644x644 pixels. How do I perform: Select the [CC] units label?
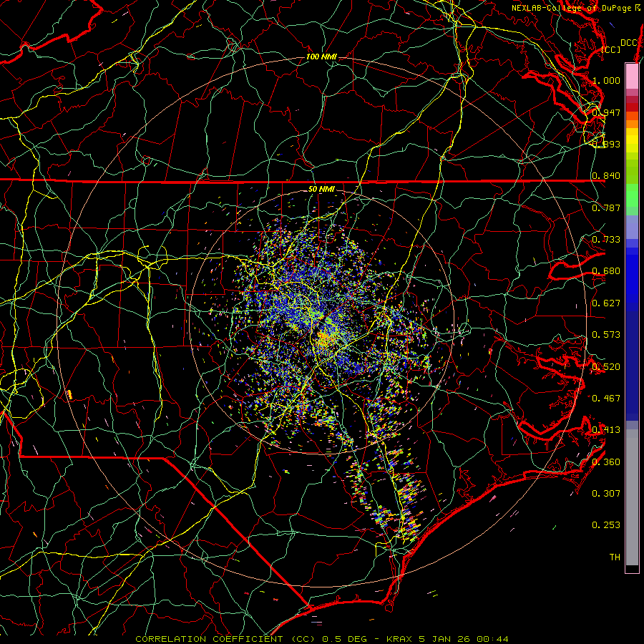click(x=611, y=49)
